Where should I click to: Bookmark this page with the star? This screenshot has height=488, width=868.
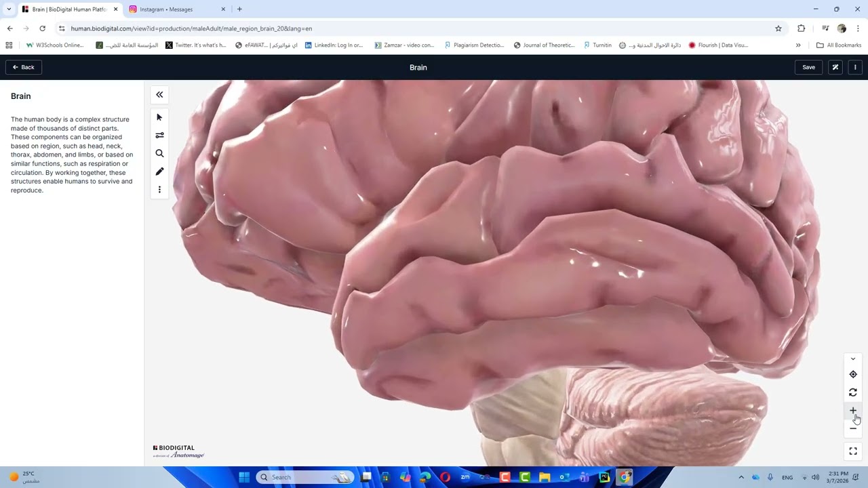(778, 28)
